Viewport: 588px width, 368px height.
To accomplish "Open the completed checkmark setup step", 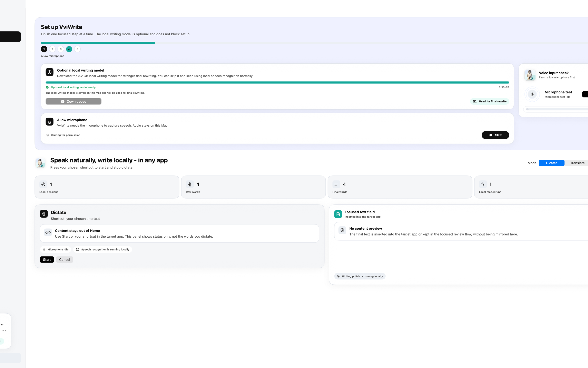I will point(69,49).
